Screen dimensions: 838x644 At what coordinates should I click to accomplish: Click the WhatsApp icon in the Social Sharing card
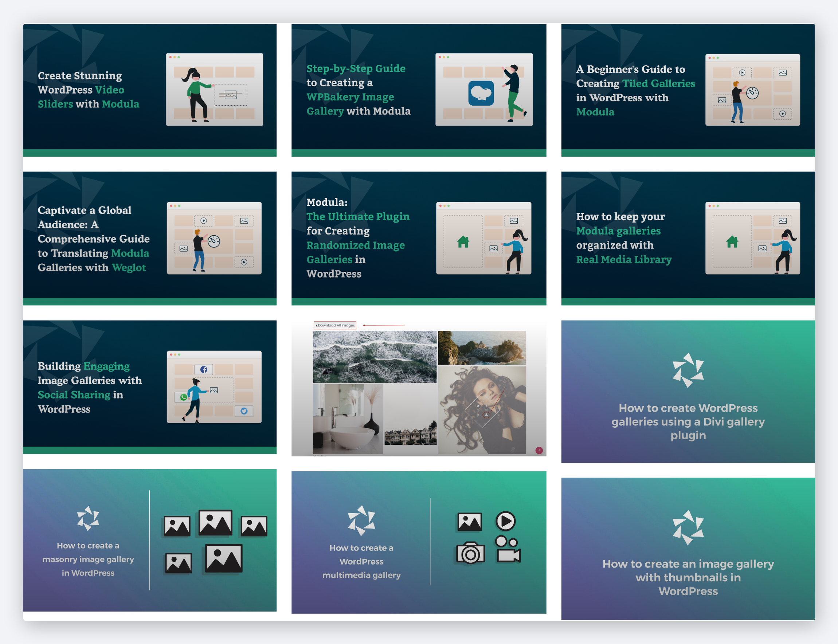[183, 397]
